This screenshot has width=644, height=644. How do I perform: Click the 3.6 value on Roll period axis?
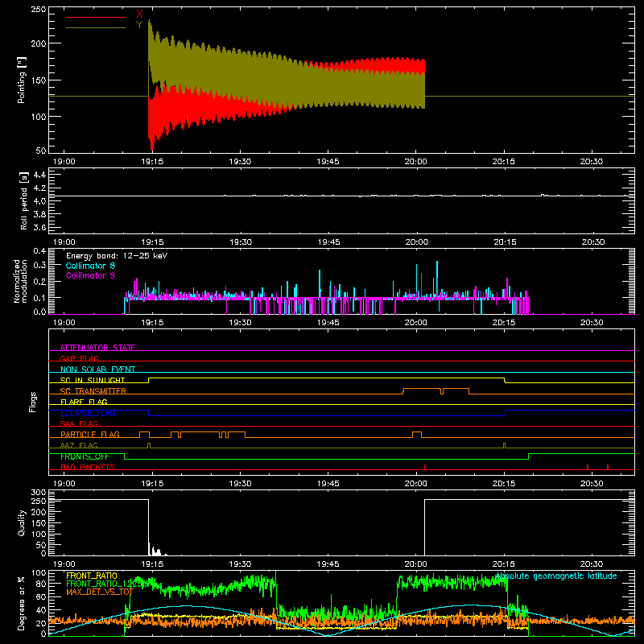(39, 227)
